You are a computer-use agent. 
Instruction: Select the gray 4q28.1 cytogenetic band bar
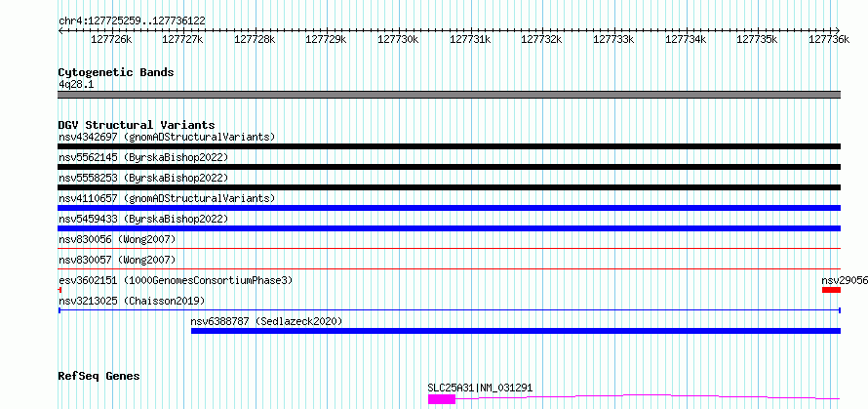tap(450, 95)
